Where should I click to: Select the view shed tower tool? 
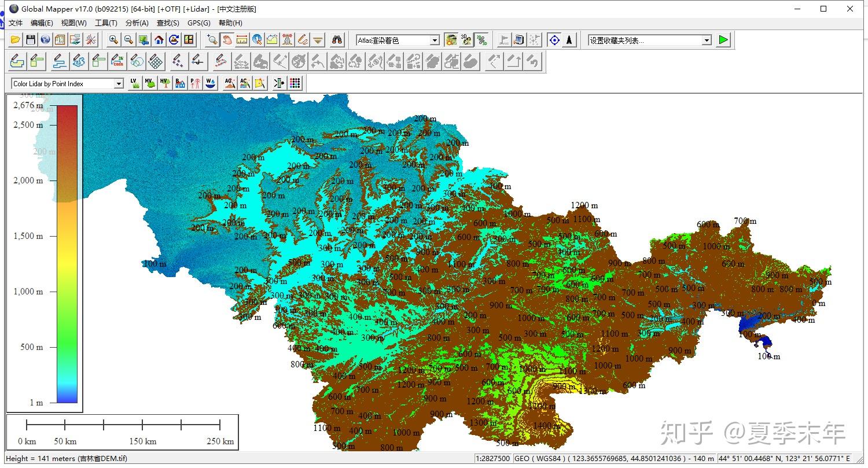click(288, 40)
